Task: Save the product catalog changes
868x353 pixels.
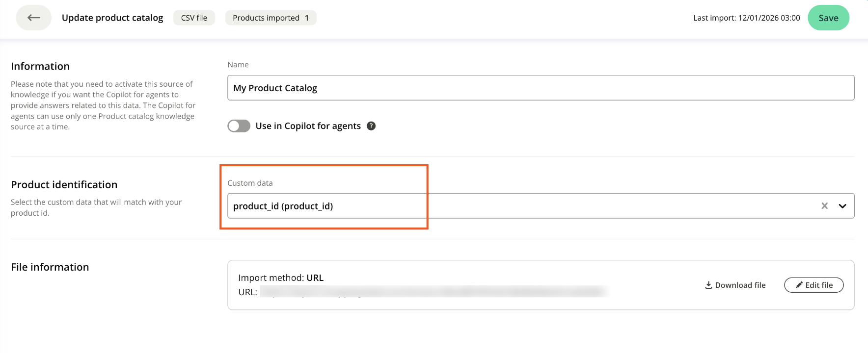Action: 828,18
